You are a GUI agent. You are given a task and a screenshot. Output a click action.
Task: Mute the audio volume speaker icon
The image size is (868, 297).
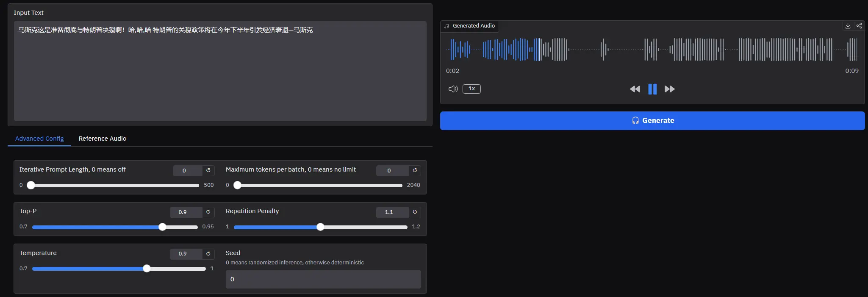(x=453, y=89)
